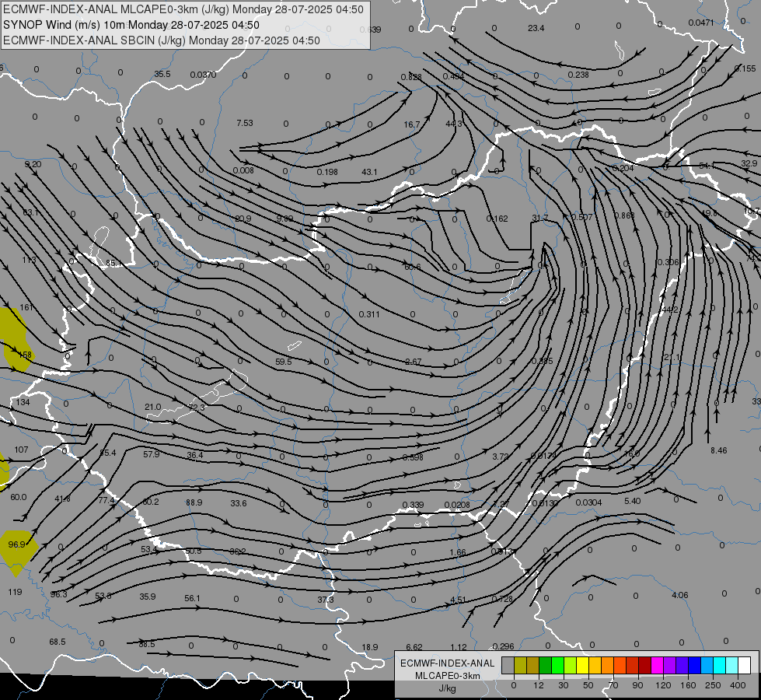Click the map value 0.204
This screenshot has width=761, height=700.
[x=623, y=168]
